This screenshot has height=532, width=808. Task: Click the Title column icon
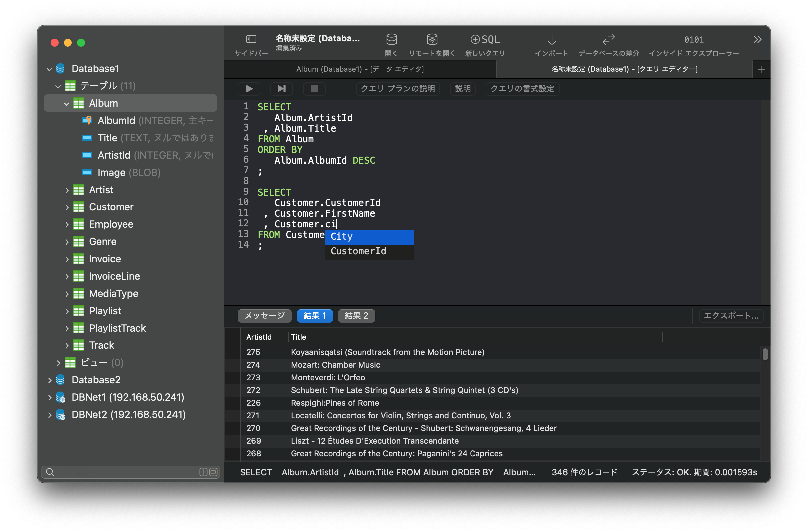[x=87, y=138]
